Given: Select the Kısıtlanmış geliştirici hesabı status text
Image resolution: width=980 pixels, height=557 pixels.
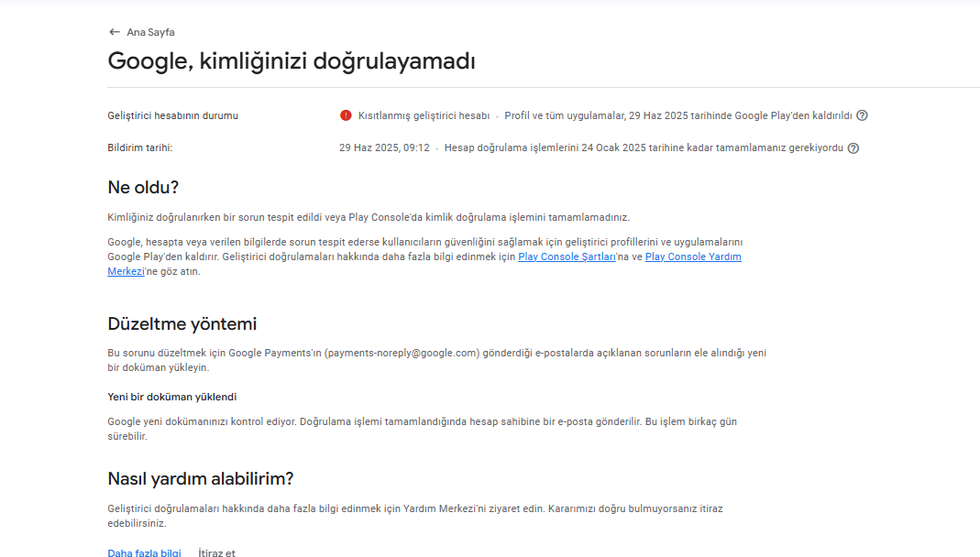Looking at the screenshot, I should (x=424, y=115).
